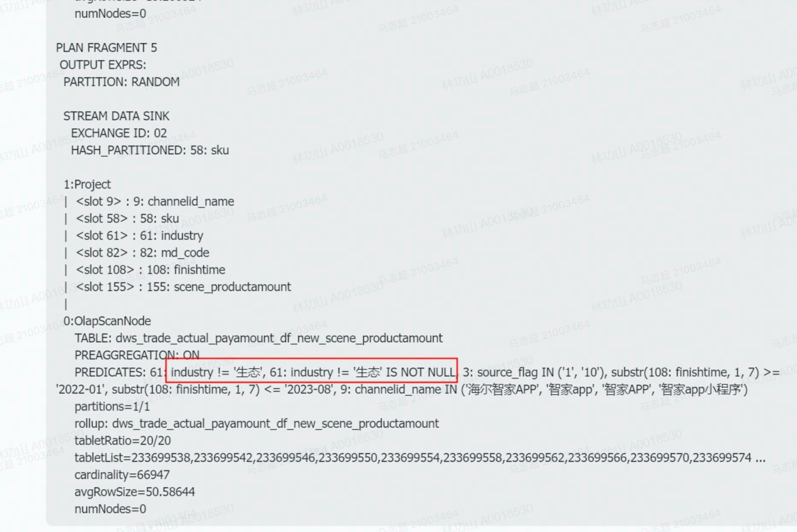797x532 pixels.
Task: Click cardinality=66947 text
Action: coord(122,475)
